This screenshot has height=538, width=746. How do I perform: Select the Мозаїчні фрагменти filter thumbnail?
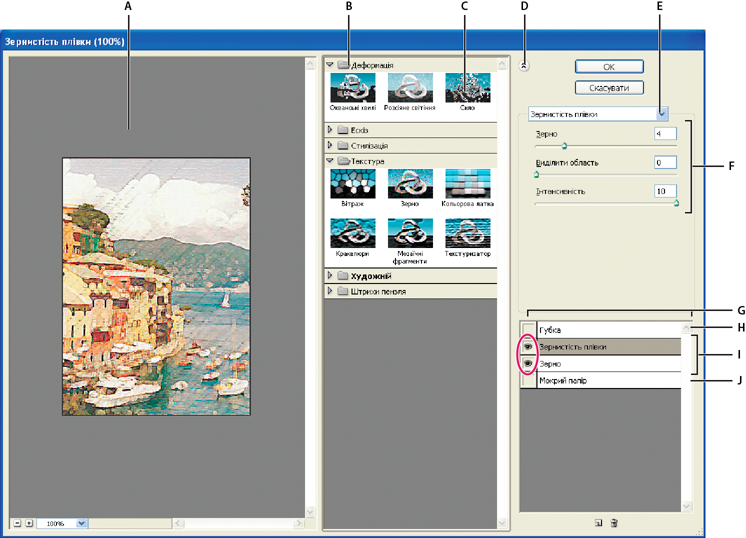410,233
